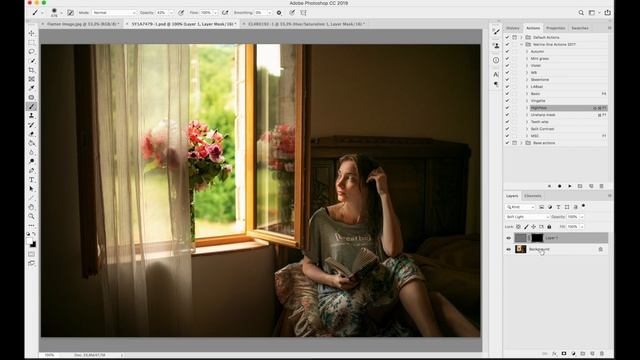Open the Soft Light blend mode dropdown
Image resolution: width=640 pixels, height=360 pixels.
[x=527, y=217]
